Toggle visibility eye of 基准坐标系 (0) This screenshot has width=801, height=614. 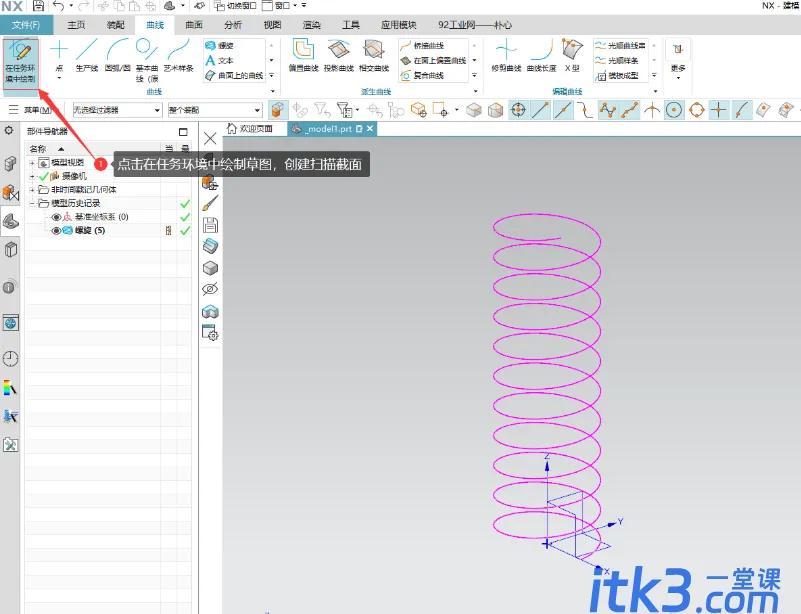point(56,217)
